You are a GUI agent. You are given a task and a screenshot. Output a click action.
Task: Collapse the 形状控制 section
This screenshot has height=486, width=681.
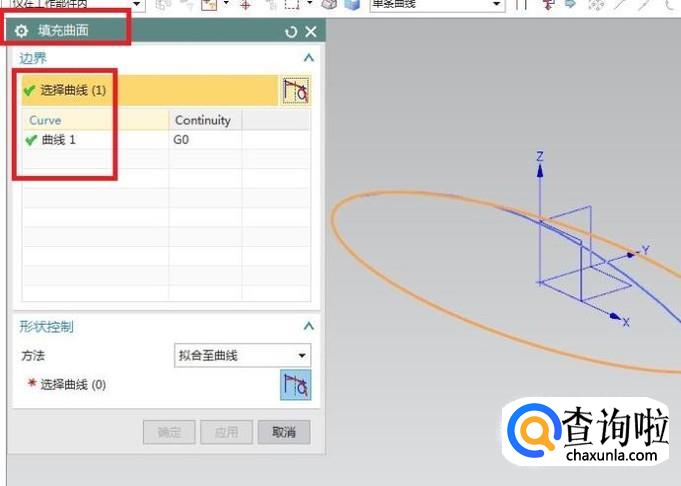coord(308,326)
